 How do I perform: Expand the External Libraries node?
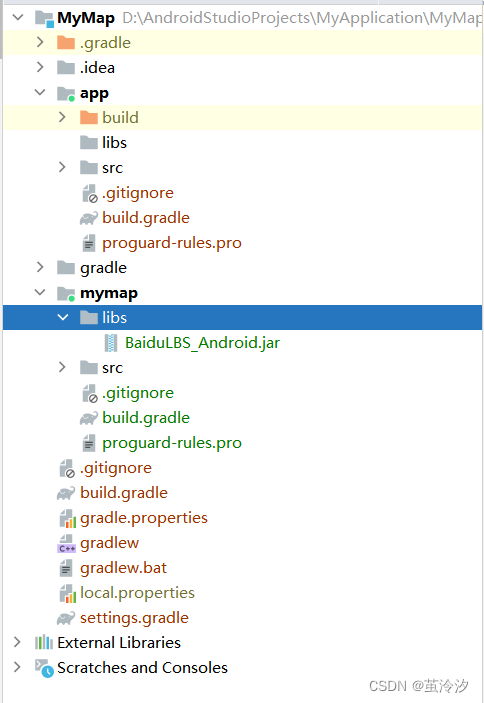coord(17,642)
